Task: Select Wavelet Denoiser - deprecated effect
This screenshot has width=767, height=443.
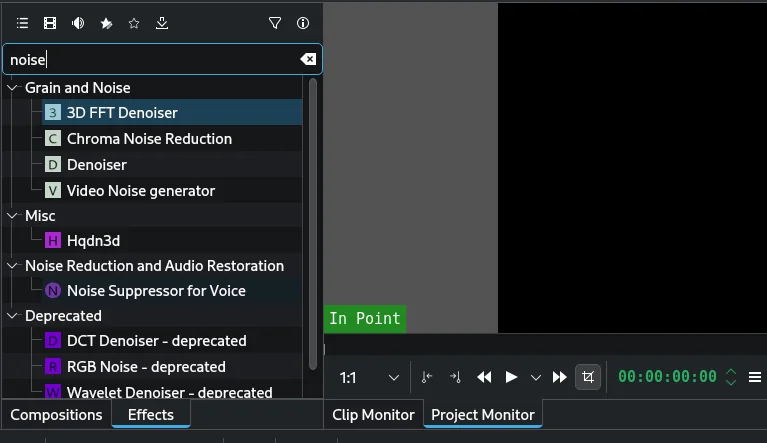Action: (x=172, y=391)
